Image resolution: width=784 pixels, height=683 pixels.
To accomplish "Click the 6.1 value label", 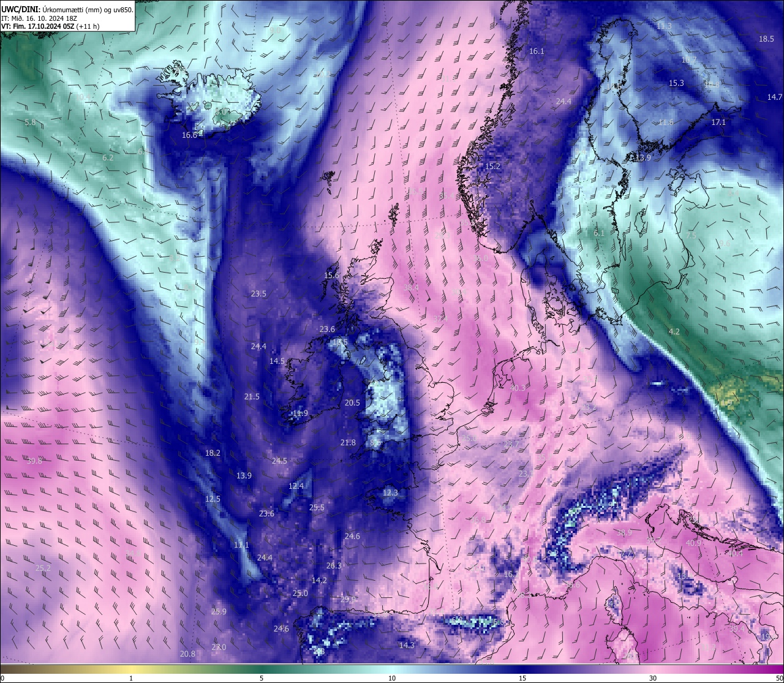I will (x=599, y=233).
